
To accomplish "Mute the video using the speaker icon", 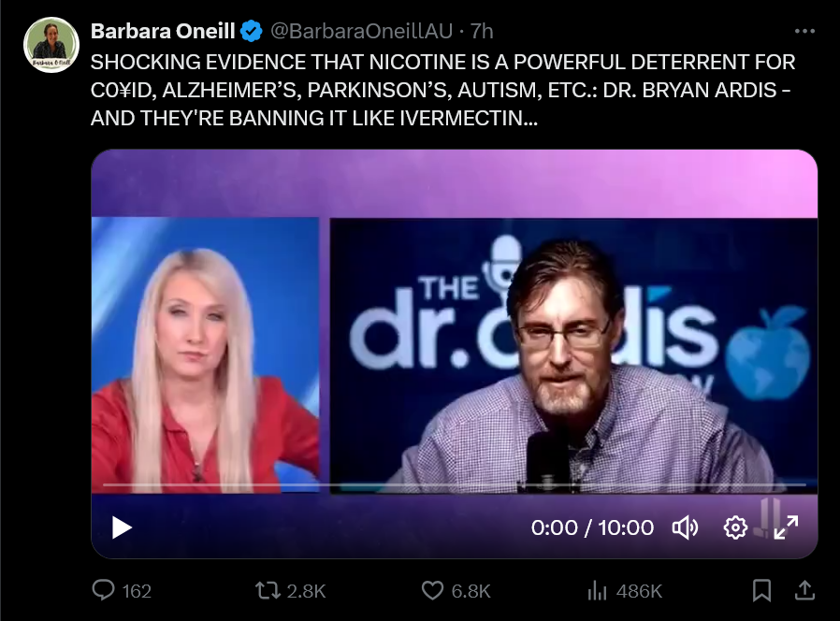I will (685, 527).
